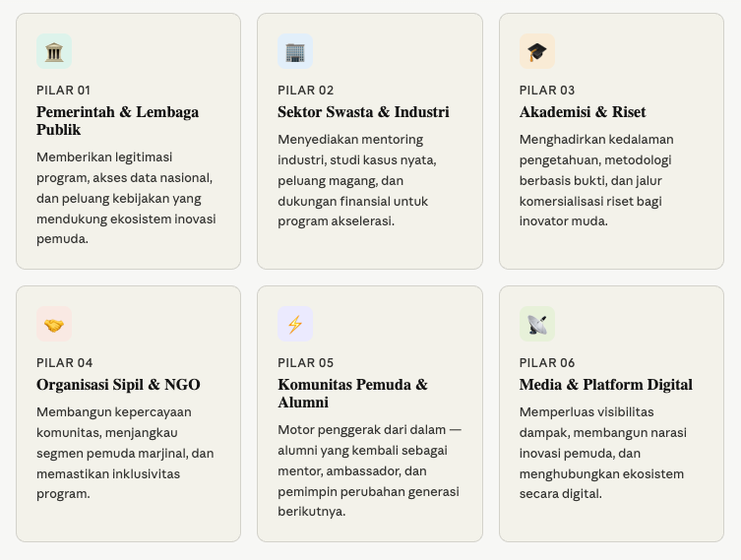Click the PILAR 06 label
Viewport: 741px width, 560px height.
click(x=547, y=363)
